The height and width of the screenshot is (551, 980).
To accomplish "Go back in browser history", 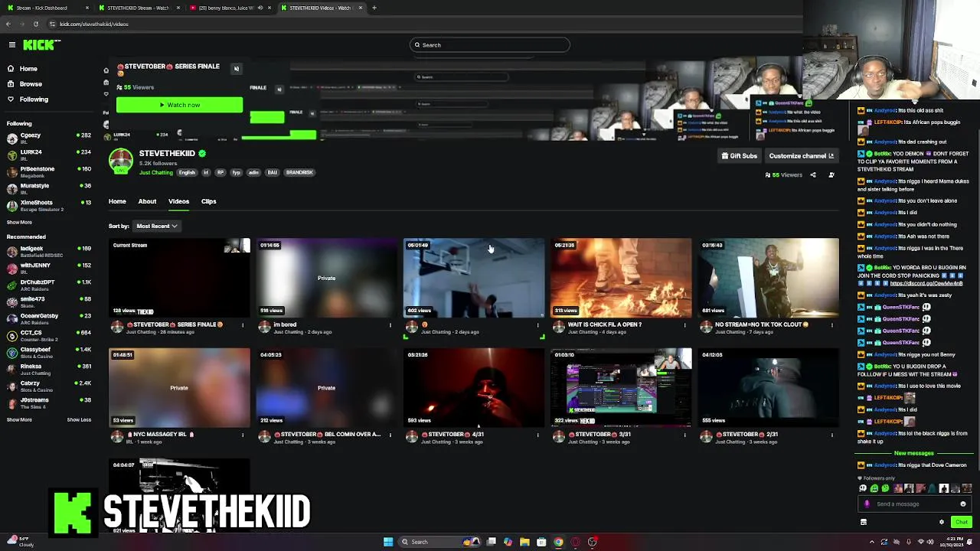I will coord(8,24).
